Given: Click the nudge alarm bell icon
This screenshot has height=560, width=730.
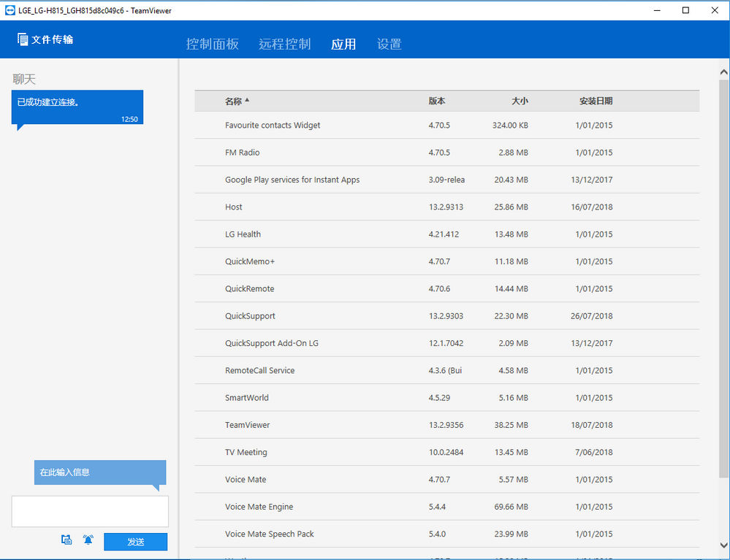Looking at the screenshot, I should point(88,540).
